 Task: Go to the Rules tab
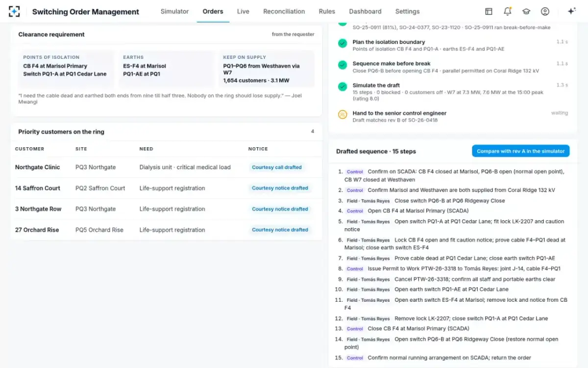point(327,11)
